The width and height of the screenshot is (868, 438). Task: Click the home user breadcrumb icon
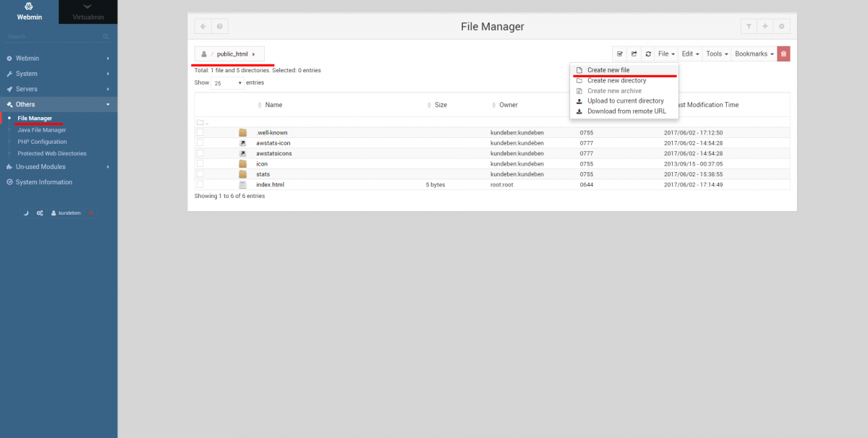coord(204,54)
